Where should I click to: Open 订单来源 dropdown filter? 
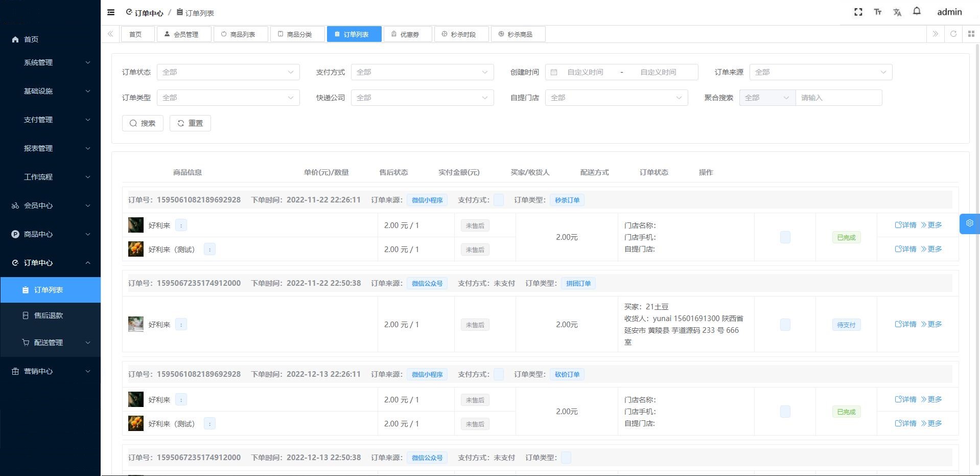tap(821, 72)
